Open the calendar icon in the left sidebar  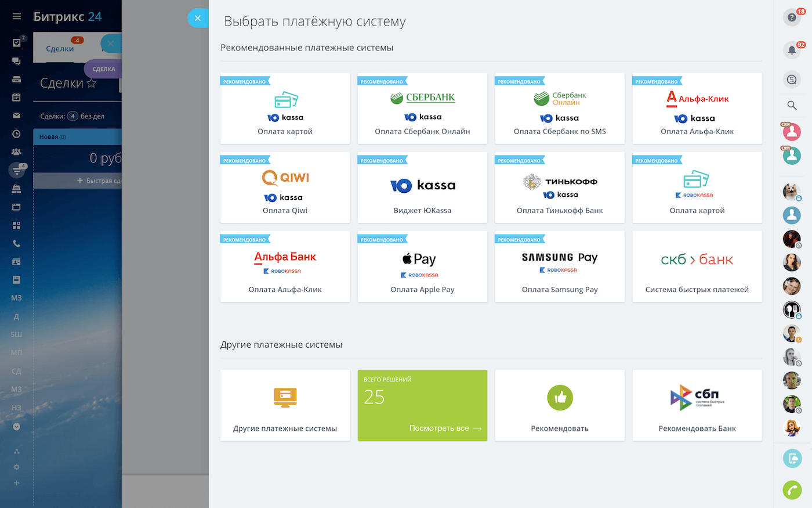17,98
